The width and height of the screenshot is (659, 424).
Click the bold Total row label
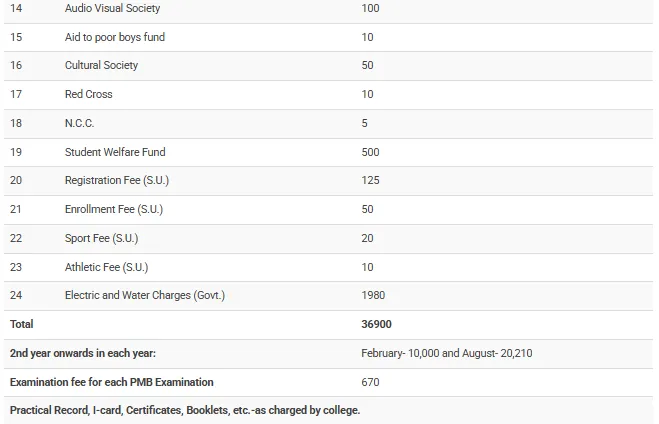[x=21, y=324]
